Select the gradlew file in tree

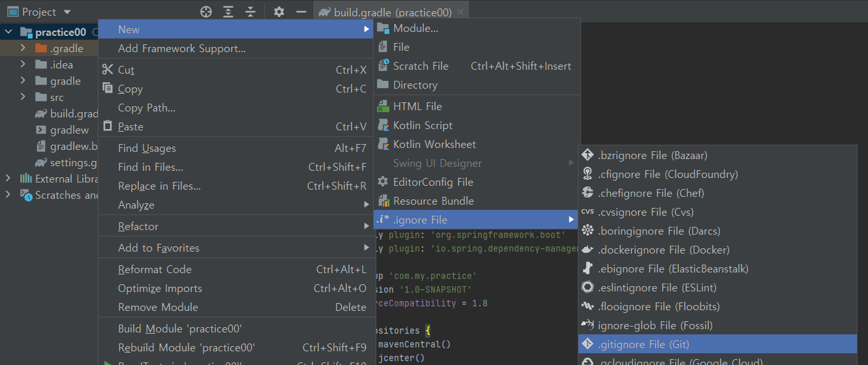69,130
